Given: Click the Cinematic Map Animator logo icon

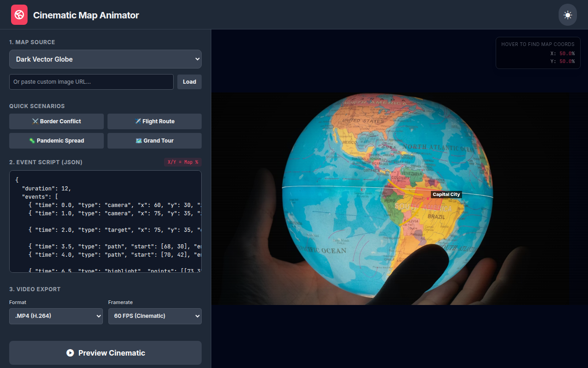Looking at the screenshot, I should coord(19,14).
